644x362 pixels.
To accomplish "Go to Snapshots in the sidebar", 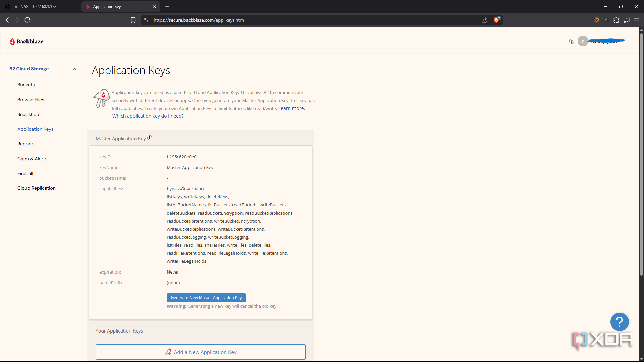I will click(29, 114).
